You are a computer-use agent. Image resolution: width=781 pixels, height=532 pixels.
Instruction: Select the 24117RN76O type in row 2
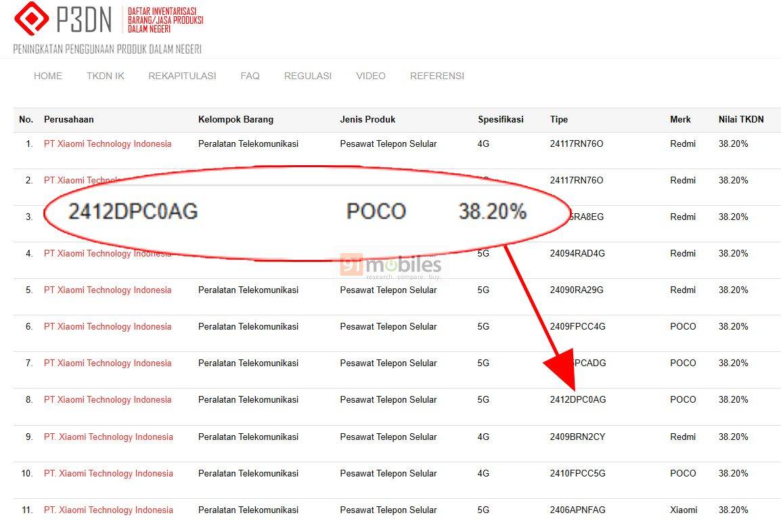pyautogui.click(x=577, y=180)
